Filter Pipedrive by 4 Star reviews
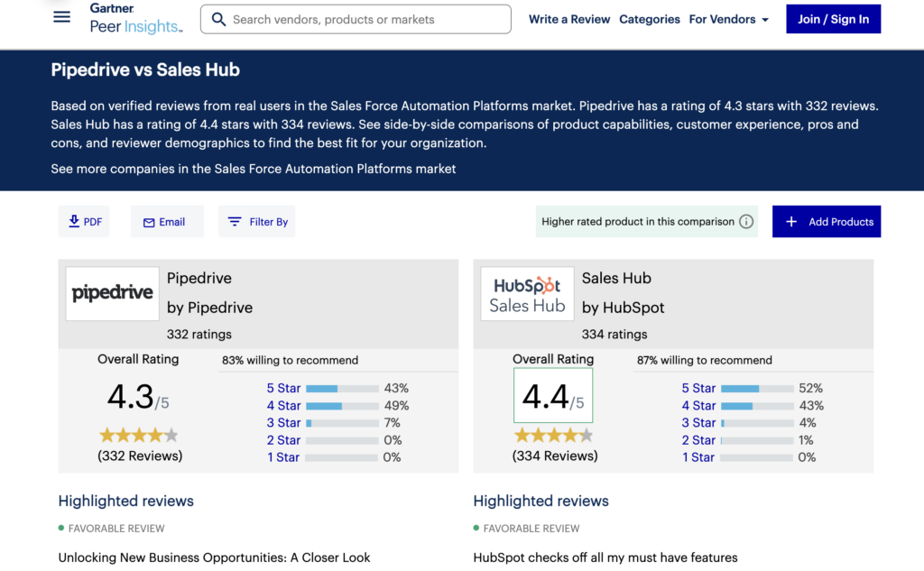 click(x=283, y=405)
